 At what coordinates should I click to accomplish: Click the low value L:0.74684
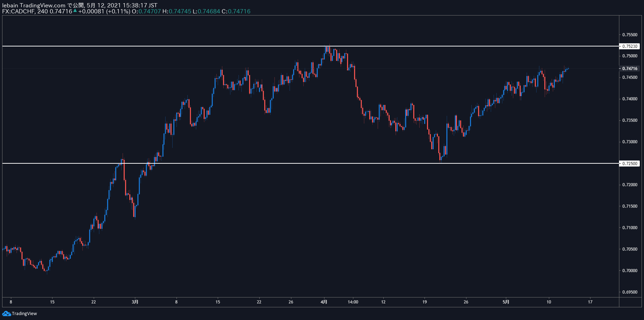coord(206,11)
